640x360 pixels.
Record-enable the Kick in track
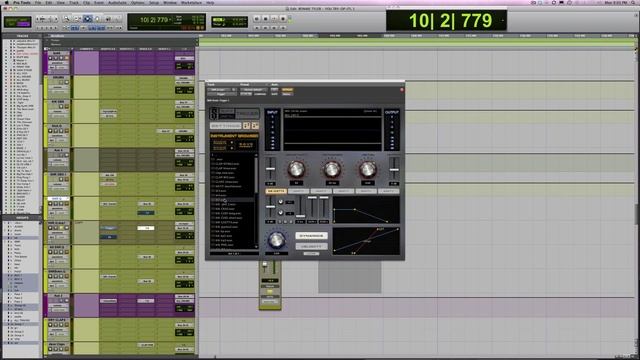(51, 131)
